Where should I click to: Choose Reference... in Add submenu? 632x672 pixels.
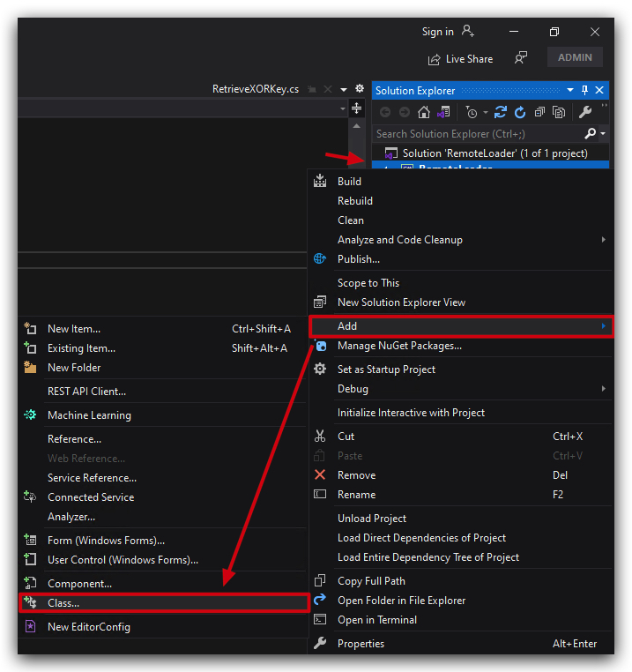point(163,439)
